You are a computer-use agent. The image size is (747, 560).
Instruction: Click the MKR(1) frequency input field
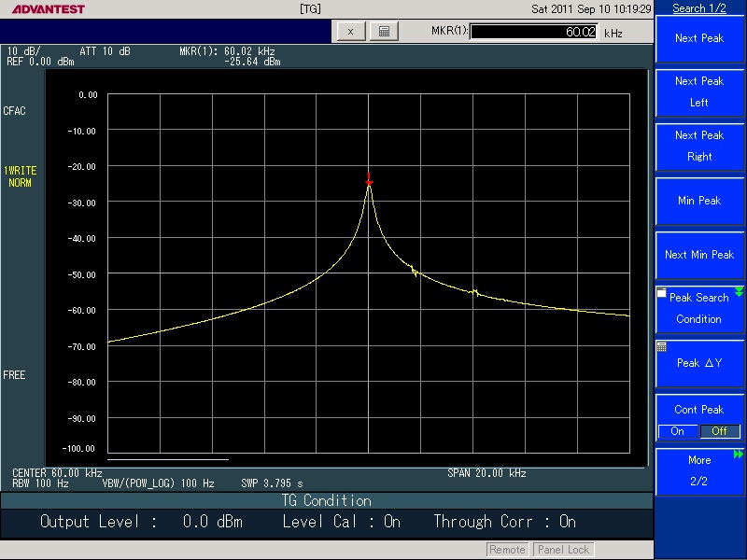[x=534, y=32]
